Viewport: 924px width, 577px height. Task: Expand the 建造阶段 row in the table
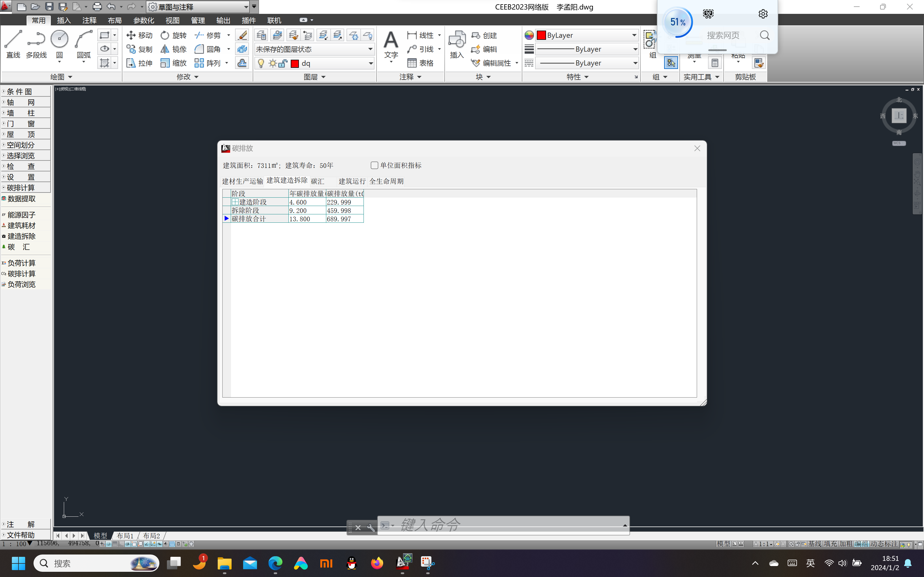235,202
